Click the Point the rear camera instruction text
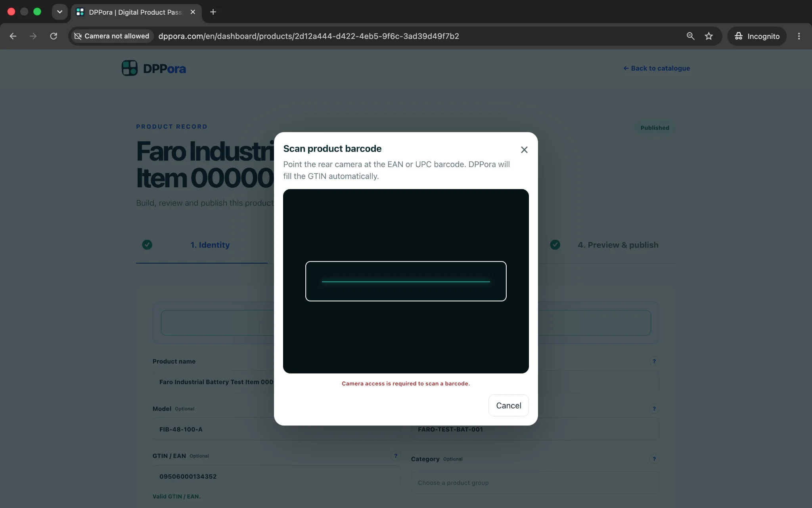 pyautogui.click(x=396, y=170)
